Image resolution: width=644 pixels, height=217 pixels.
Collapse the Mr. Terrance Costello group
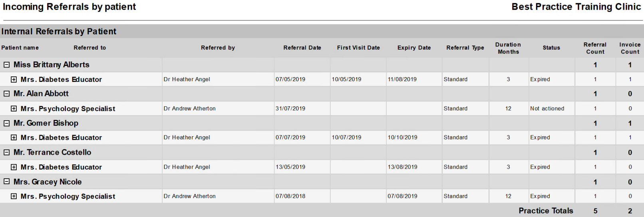[x=6, y=152]
